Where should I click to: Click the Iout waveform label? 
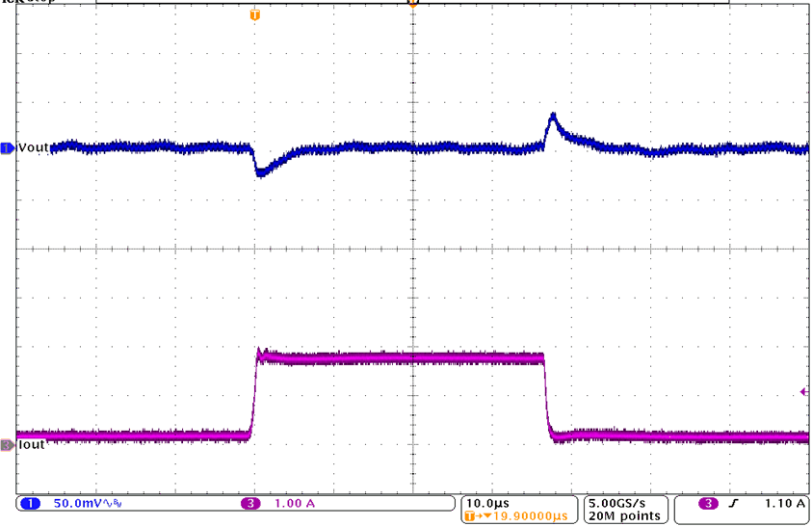tap(31, 444)
